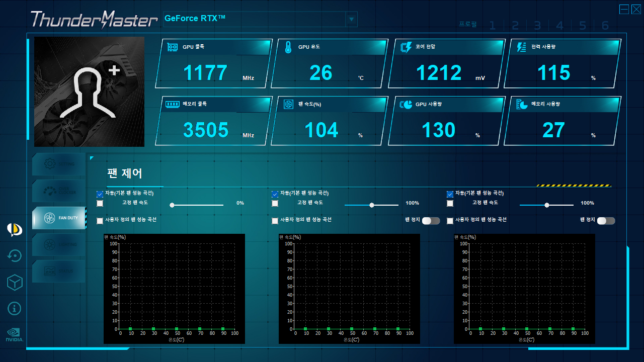Select the FAN DUTY tab
This screenshot has width=644, height=362.
pyautogui.click(x=58, y=218)
